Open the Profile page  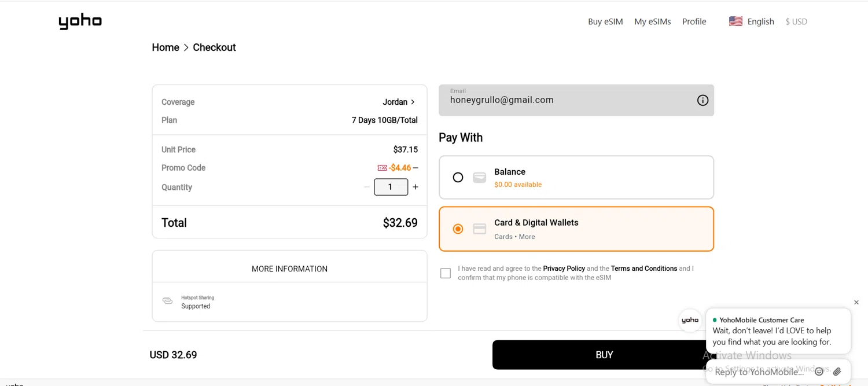[x=694, y=21]
